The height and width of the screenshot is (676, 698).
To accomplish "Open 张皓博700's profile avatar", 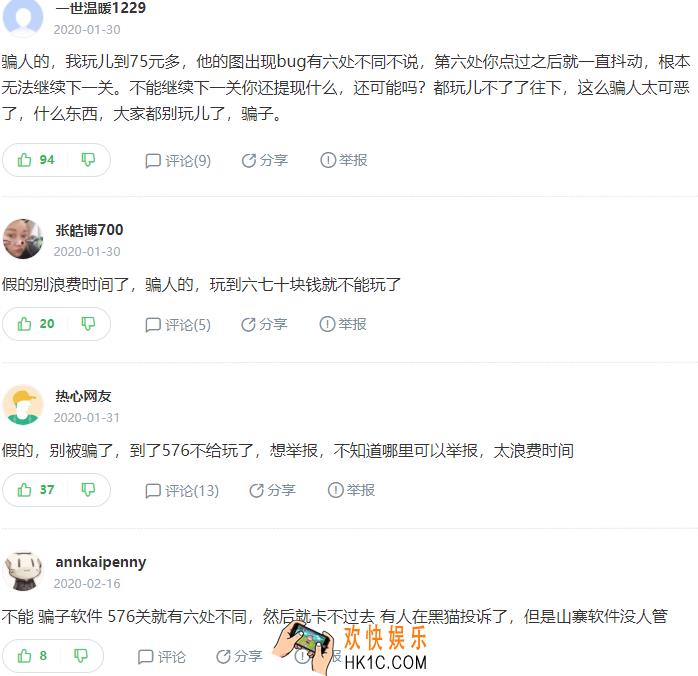I will [x=23, y=239].
